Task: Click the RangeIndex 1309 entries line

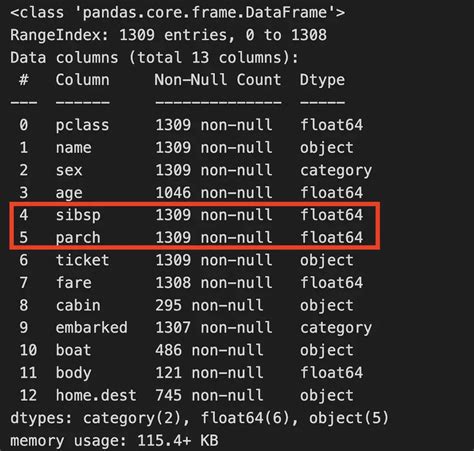Action: [x=168, y=35]
